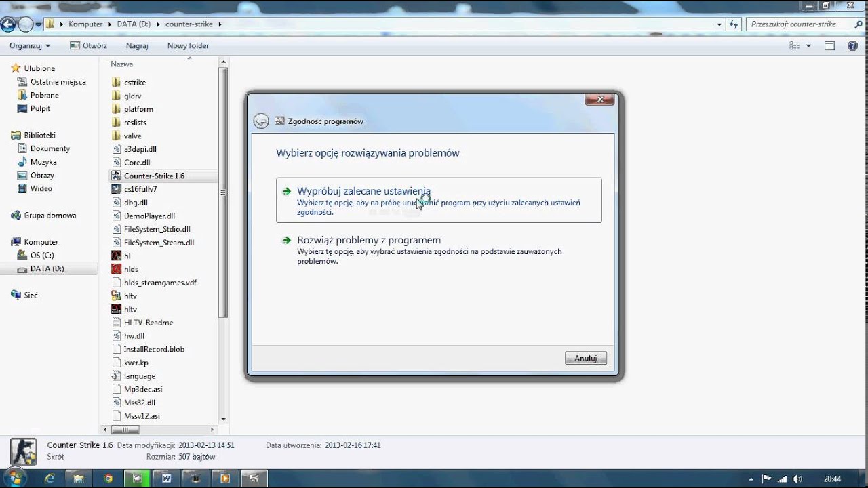Select the language file icon

116,376
